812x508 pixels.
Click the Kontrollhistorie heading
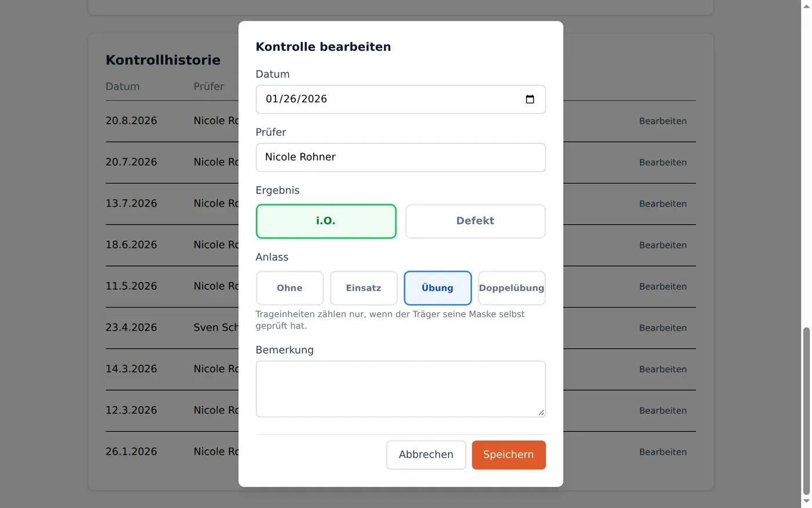[163, 60]
